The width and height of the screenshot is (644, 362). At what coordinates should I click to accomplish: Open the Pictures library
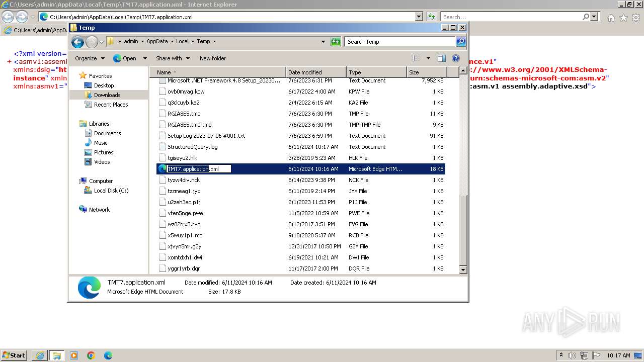(104, 152)
